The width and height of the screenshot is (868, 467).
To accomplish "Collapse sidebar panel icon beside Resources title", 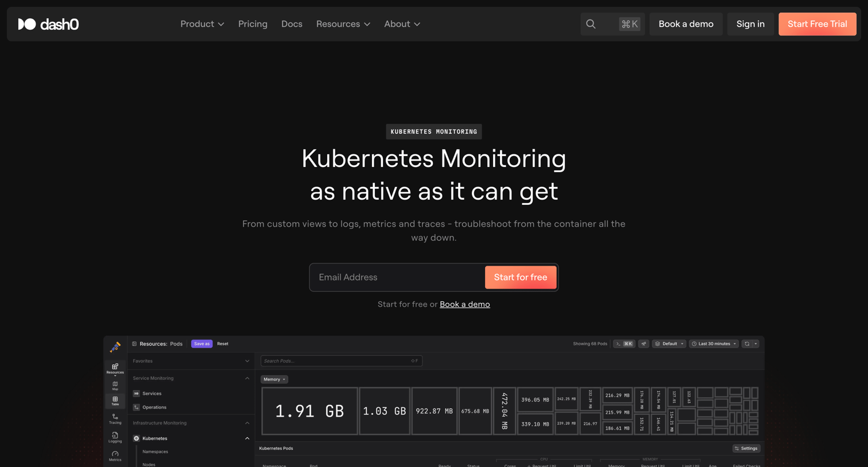I will [134, 344].
